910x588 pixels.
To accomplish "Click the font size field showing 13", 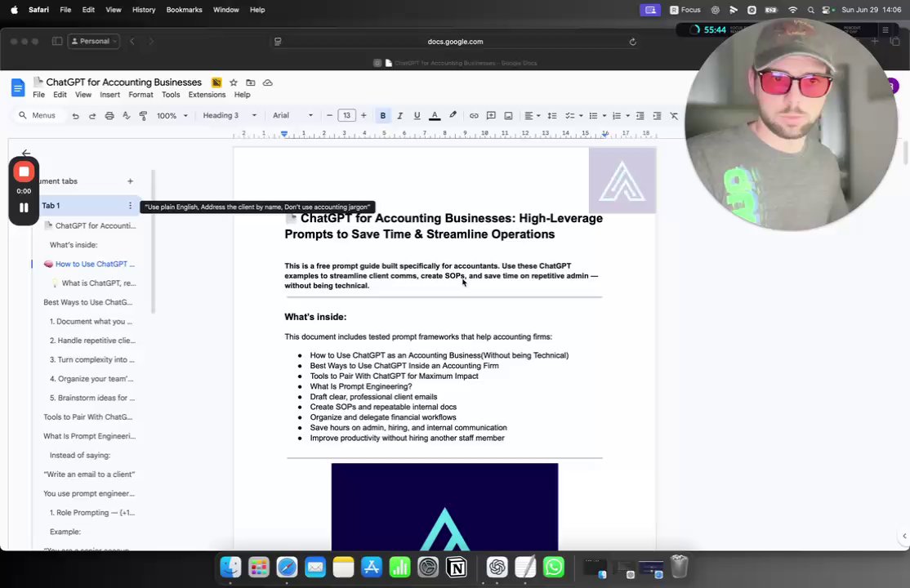I will point(346,115).
